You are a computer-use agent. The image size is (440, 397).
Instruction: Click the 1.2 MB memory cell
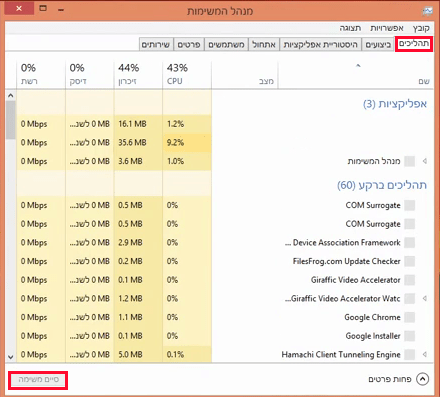coord(138,298)
